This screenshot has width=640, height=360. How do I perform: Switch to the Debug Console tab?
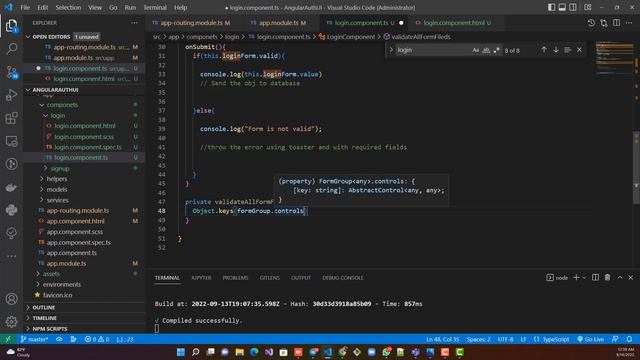pos(342,278)
